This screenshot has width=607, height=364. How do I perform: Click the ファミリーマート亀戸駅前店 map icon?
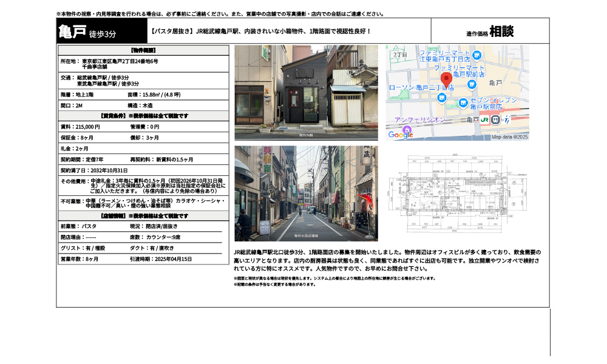472,84
